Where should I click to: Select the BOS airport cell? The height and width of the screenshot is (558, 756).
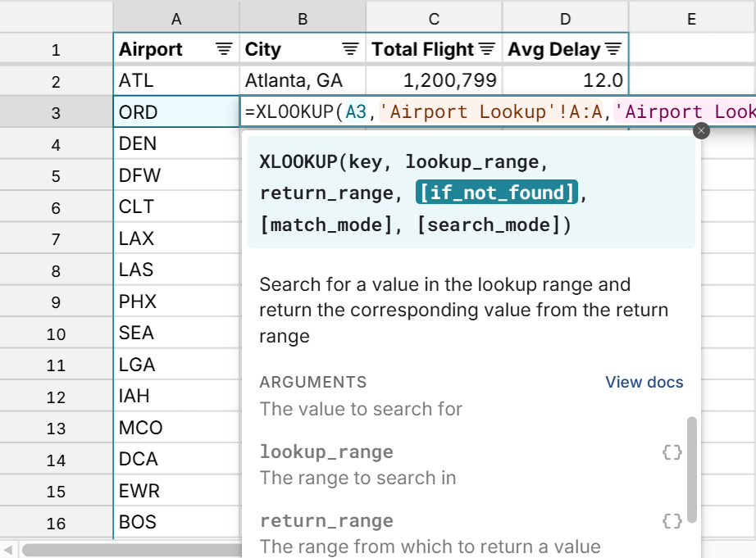coord(176,522)
